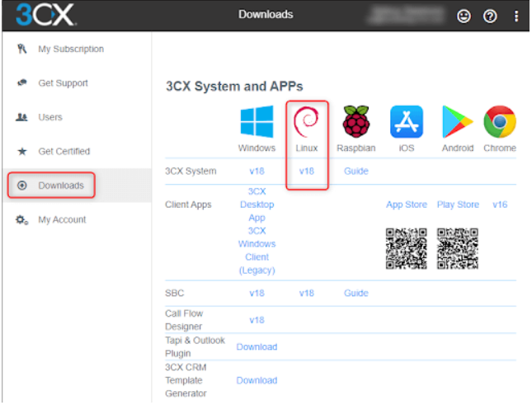Click the 3CX System row label

point(191,171)
